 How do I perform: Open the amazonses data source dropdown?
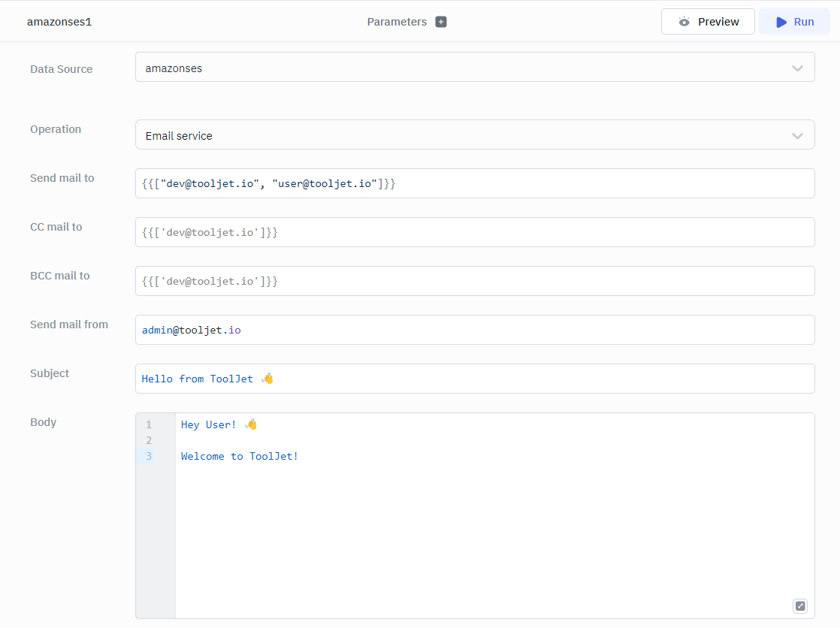[451, 68]
